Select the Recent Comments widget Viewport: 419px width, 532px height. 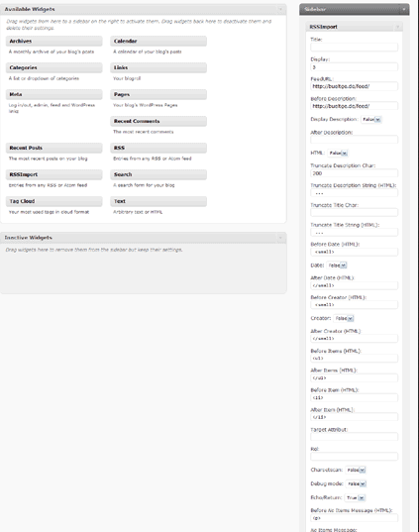158,121
